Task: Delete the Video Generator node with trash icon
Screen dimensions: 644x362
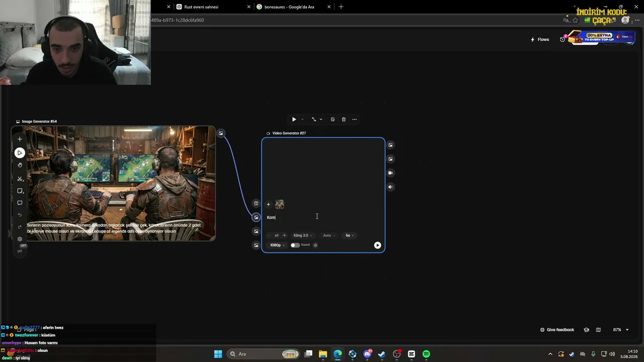Action: point(344,120)
